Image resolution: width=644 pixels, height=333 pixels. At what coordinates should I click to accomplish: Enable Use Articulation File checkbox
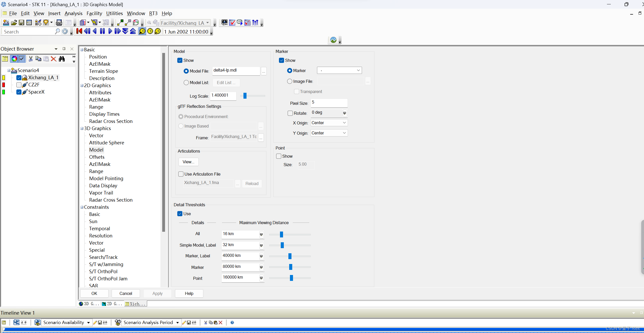click(x=181, y=174)
